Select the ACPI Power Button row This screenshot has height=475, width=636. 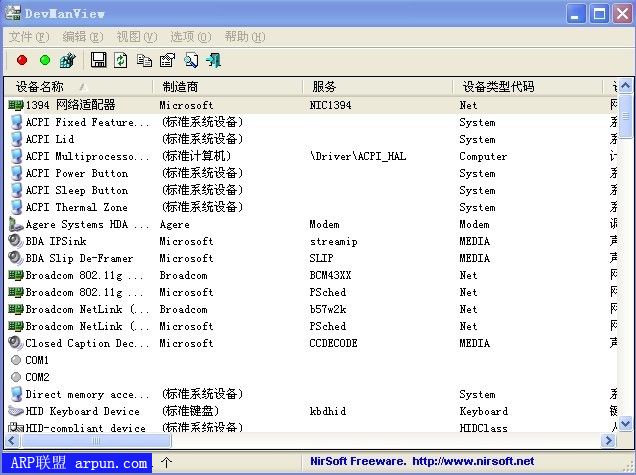[76, 173]
